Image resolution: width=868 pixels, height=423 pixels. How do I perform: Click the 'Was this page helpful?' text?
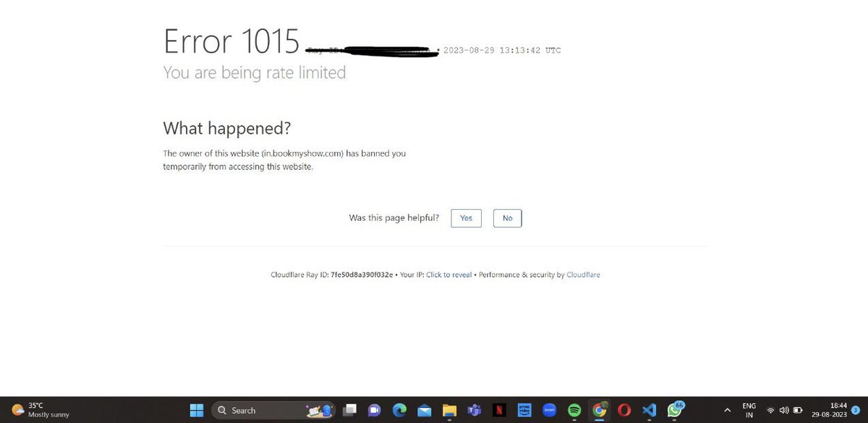pos(394,218)
